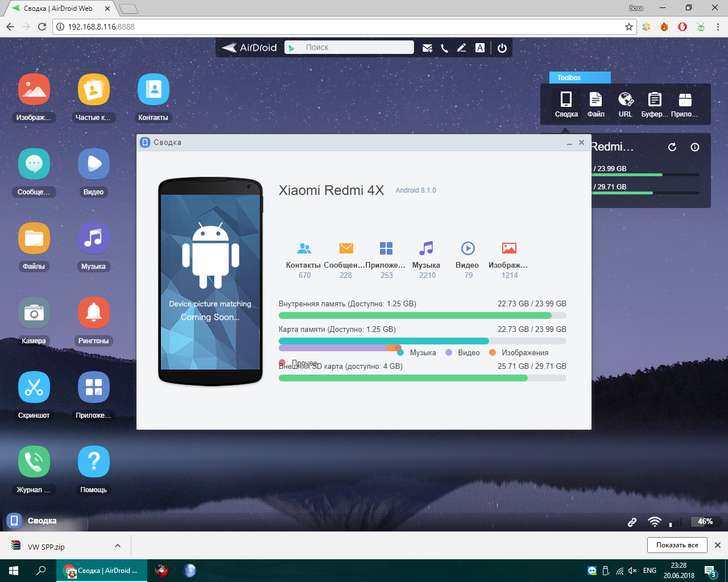Open the Помощь help icon
This screenshot has width=728, height=582.
click(94, 462)
